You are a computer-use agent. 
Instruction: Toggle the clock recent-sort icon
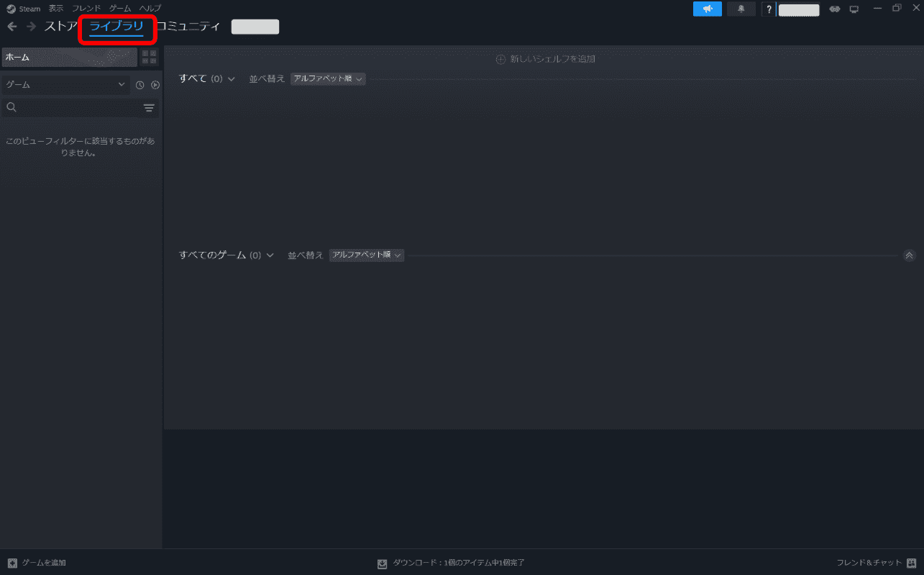click(140, 85)
